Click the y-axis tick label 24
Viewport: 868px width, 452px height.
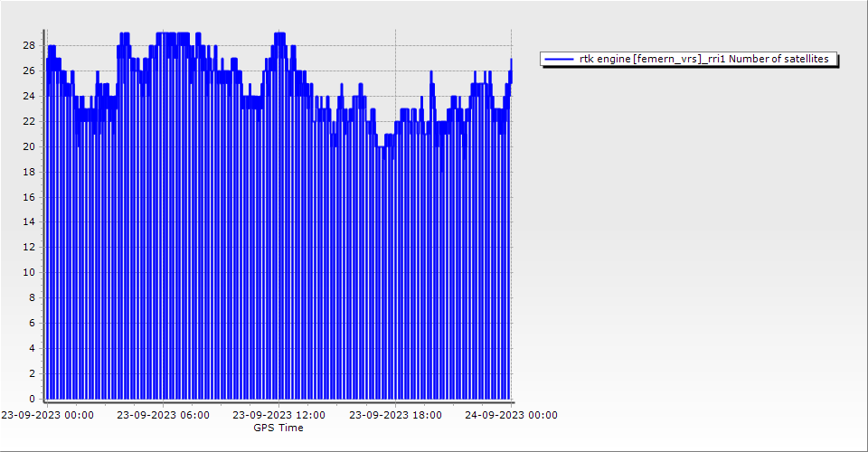pyautogui.click(x=29, y=96)
